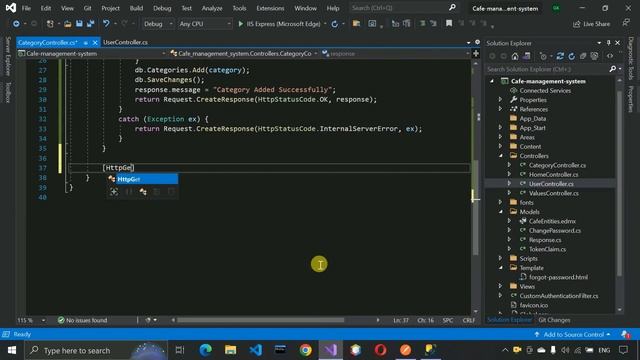Toggle auto hide pin of Solution Explorer
The image size is (640, 360).
(609, 43)
